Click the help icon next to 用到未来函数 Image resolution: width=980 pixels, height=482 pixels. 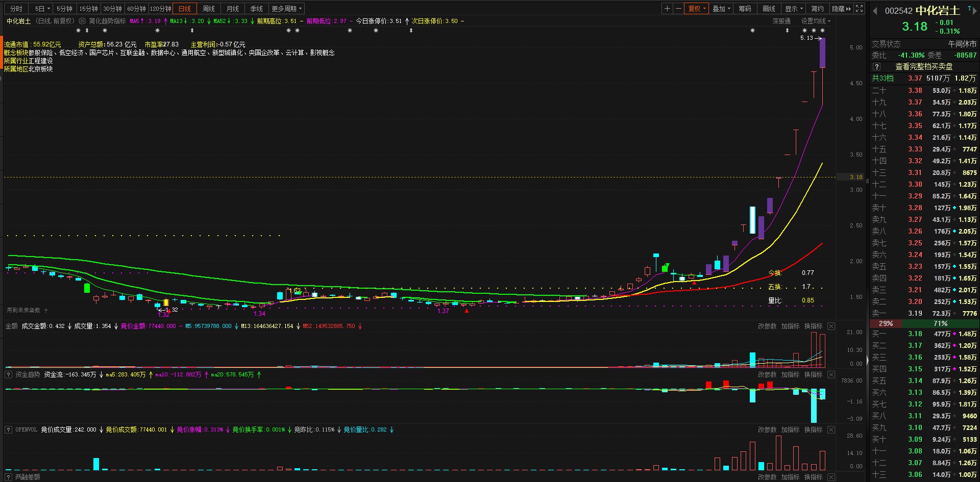pos(46,311)
